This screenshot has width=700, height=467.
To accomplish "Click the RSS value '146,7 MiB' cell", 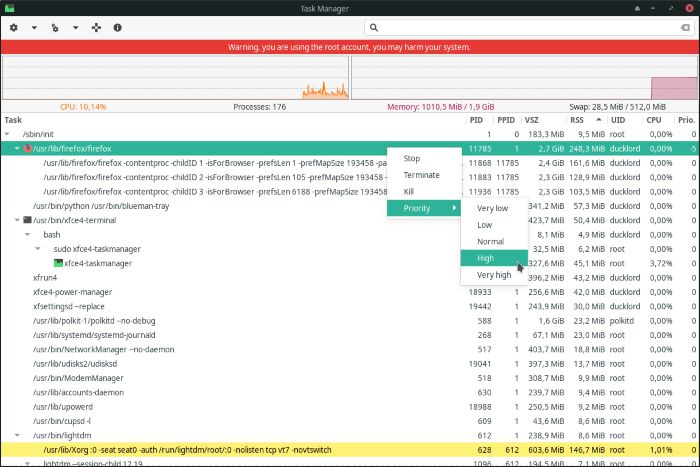I will click(587, 450).
